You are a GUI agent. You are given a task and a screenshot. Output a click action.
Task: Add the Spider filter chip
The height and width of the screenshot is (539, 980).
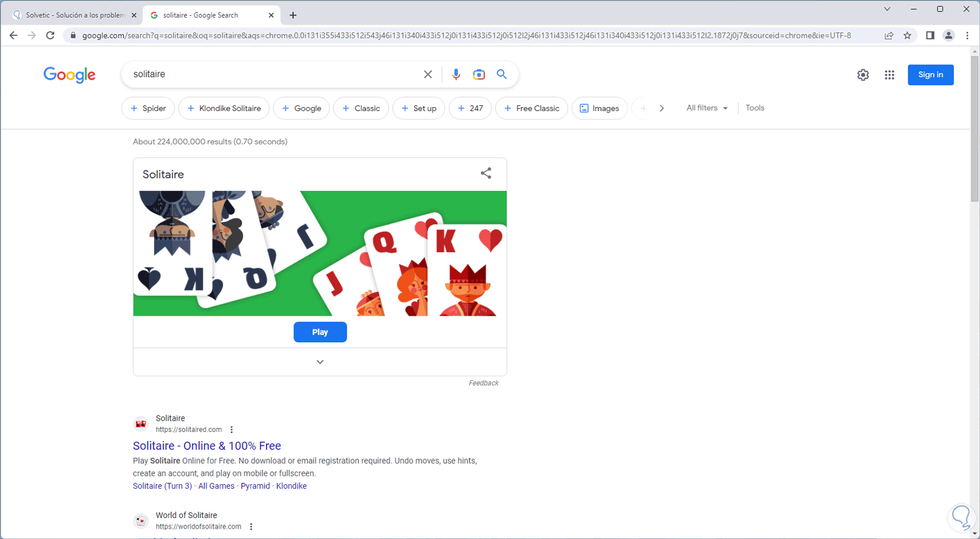click(148, 108)
